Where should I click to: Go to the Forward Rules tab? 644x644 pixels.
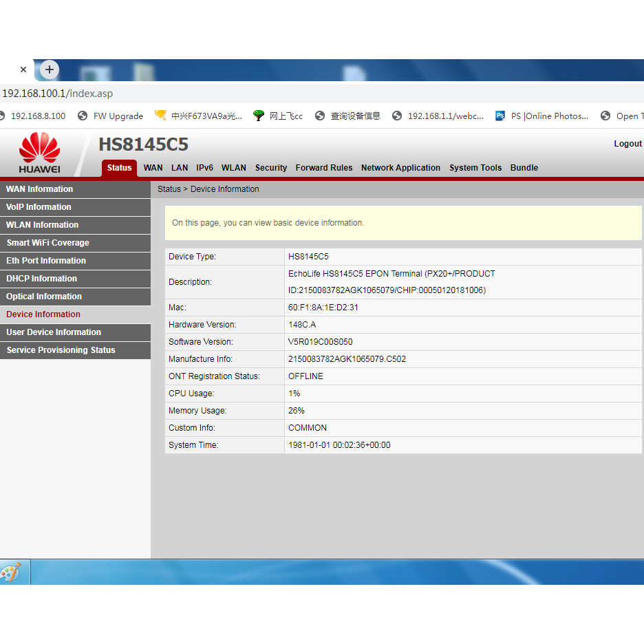click(323, 168)
